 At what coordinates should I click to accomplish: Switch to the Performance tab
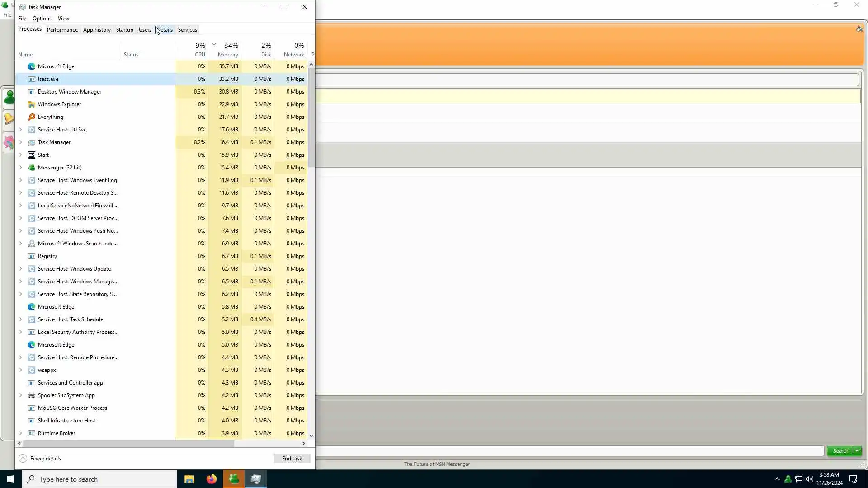point(62,30)
